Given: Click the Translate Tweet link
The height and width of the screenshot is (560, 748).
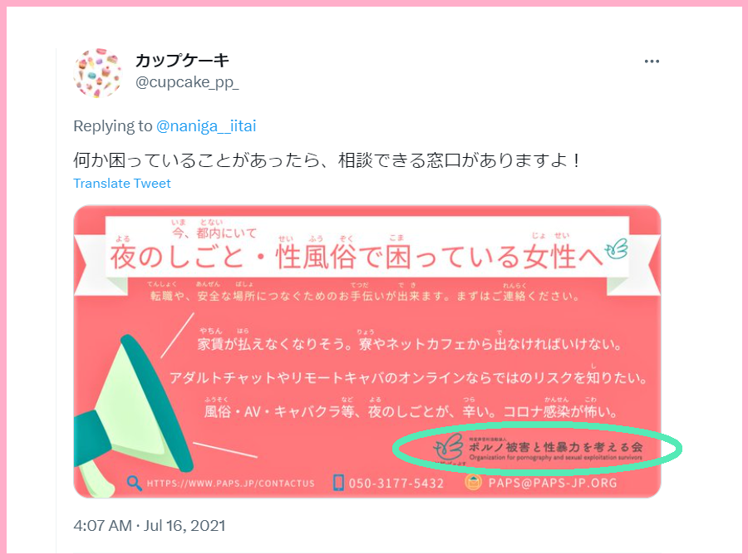Looking at the screenshot, I should pyautogui.click(x=121, y=183).
